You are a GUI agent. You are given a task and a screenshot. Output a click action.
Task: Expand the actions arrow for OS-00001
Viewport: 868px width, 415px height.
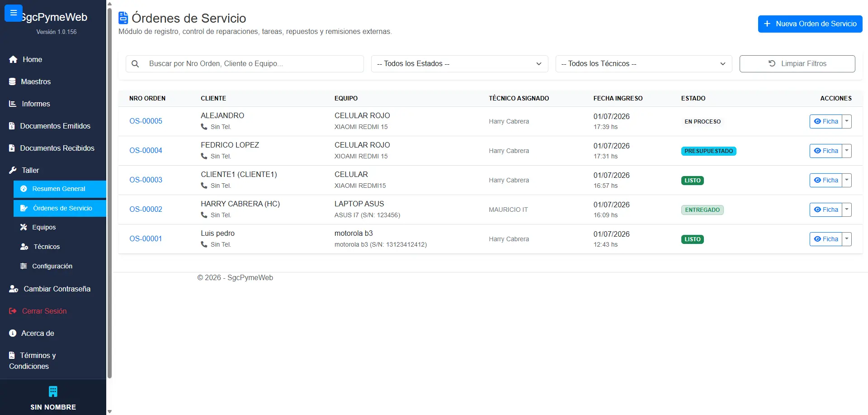coord(847,239)
